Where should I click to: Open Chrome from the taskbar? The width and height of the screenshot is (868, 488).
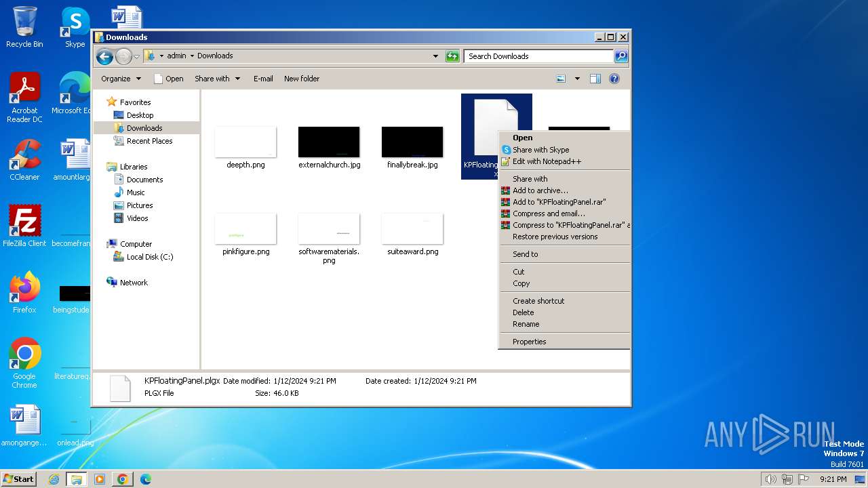click(x=122, y=479)
